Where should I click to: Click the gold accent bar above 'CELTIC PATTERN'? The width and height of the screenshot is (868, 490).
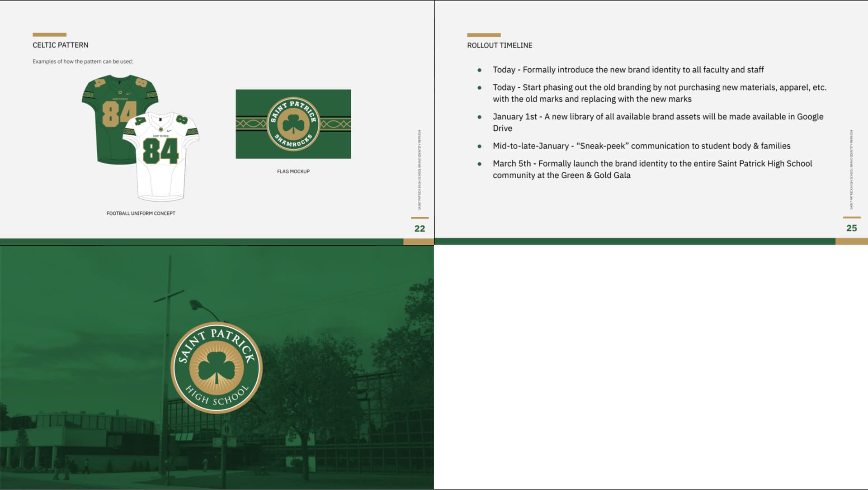[49, 34]
